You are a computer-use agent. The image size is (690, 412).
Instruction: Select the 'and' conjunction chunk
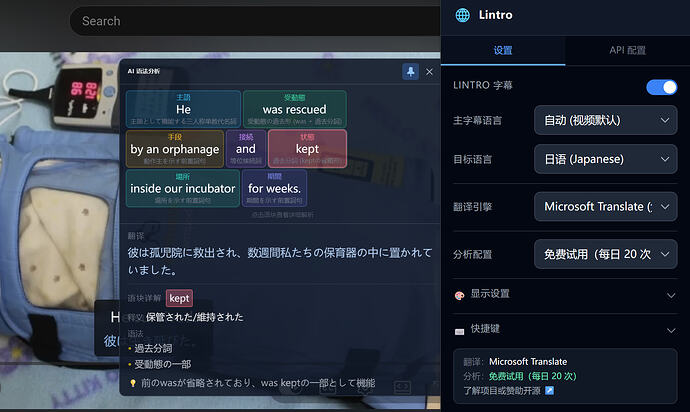246,149
